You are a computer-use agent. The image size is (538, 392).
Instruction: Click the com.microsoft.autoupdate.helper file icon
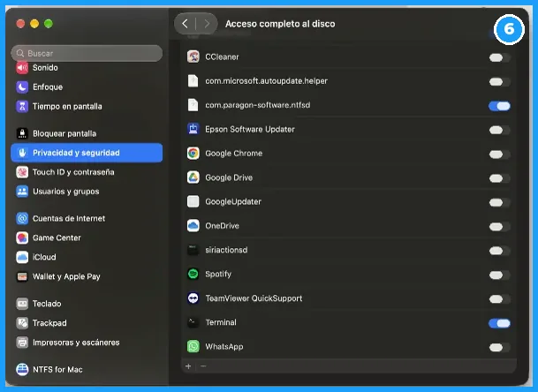[193, 81]
